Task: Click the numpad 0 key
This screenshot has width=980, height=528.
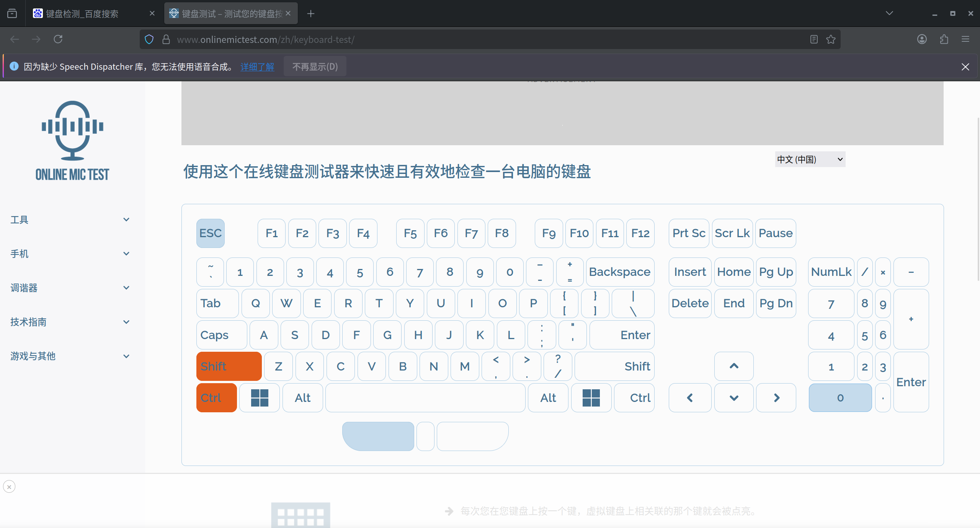Action: (x=840, y=398)
